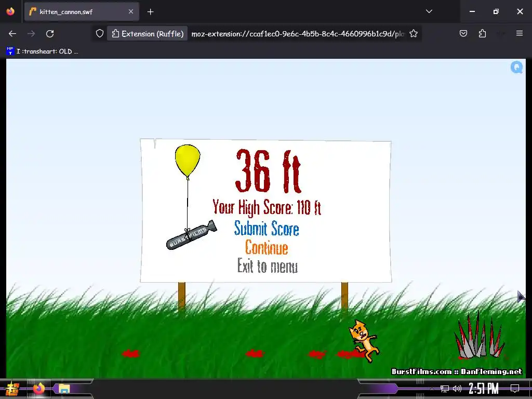Open the Pocket save icon
532x399 pixels.
(463, 33)
